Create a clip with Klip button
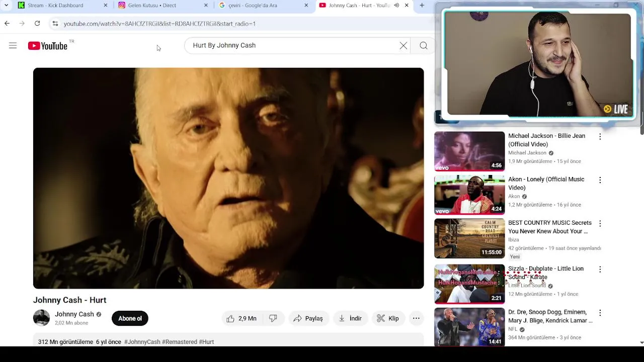This screenshot has width=644, height=362. click(388, 319)
